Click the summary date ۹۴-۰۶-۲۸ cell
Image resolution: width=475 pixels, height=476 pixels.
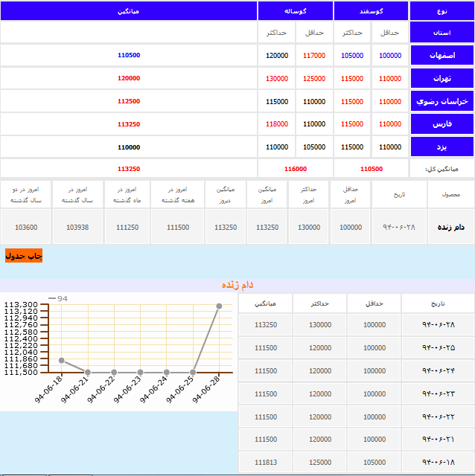[x=399, y=227]
